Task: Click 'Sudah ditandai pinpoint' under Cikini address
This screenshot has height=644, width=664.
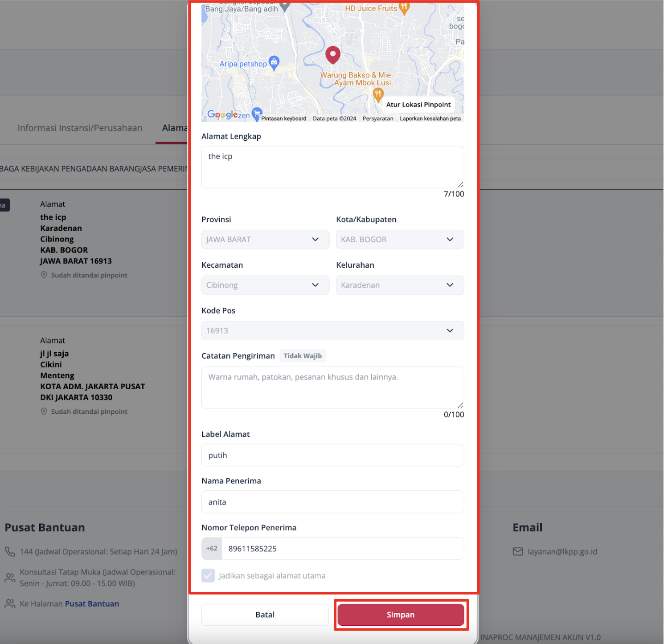Action: [89, 412]
